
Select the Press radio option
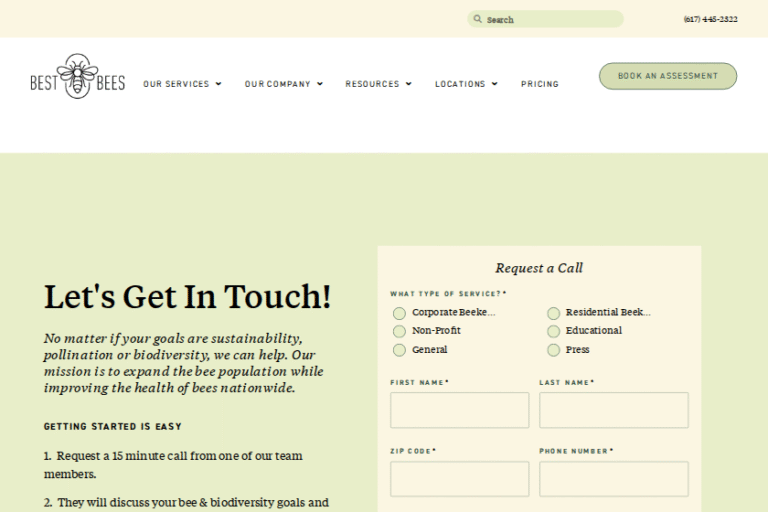553,350
